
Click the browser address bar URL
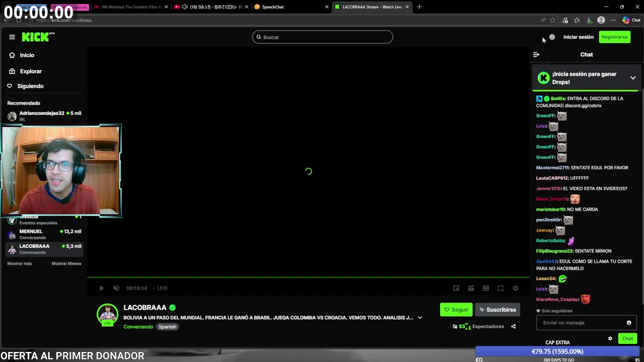(63, 20)
